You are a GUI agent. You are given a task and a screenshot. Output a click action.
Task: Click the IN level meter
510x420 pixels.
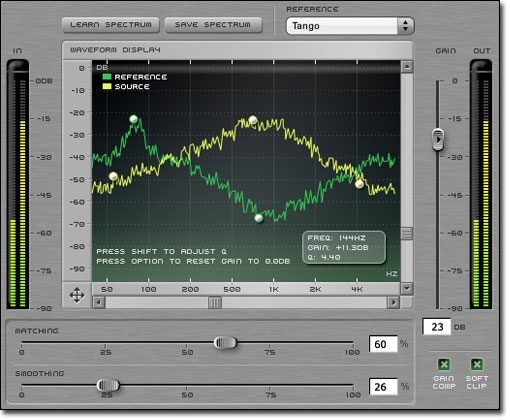18,184
